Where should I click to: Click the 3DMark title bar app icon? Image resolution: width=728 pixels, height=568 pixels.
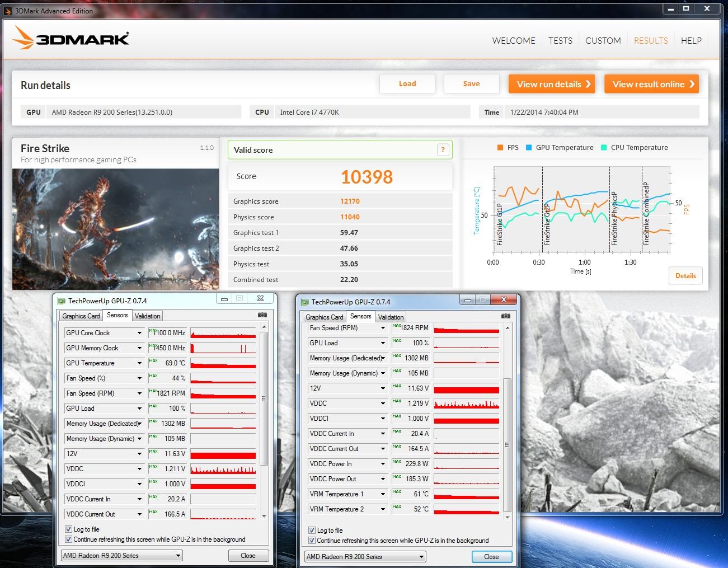pyautogui.click(x=8, y=11)
